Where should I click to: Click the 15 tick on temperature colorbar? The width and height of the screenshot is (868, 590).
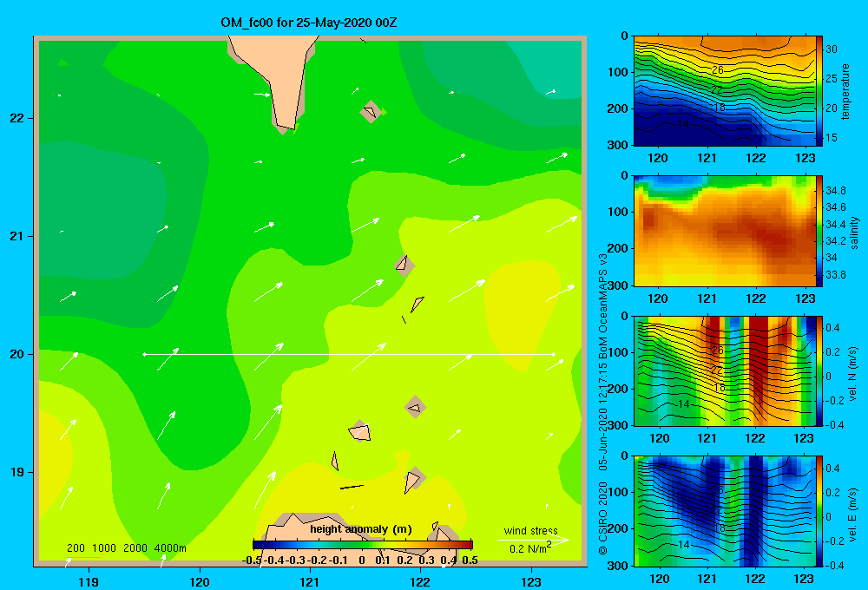click(832, 138)
